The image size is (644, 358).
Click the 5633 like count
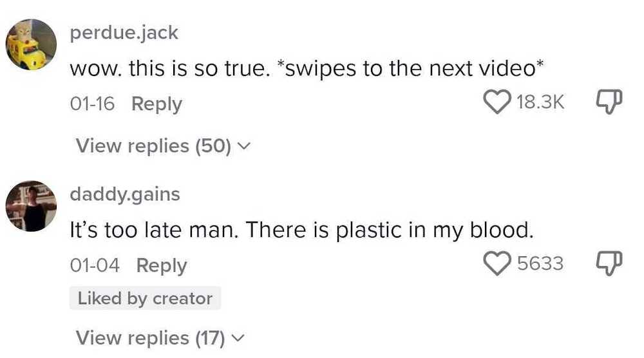pos(540,263)
